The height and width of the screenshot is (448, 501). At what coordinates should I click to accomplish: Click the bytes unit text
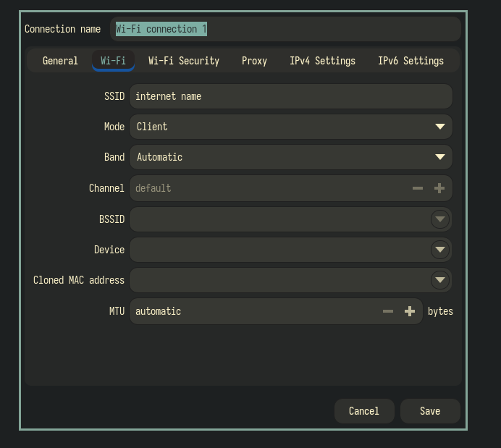point(440,311)
